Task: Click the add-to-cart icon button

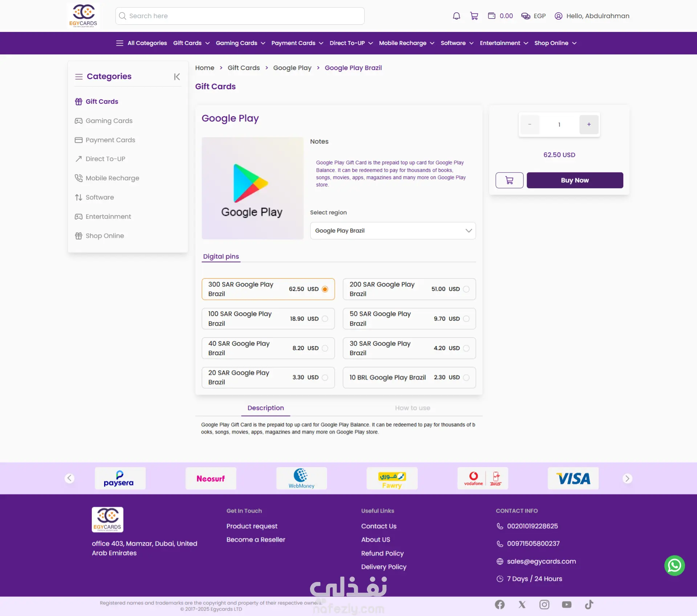Action: 509,180
